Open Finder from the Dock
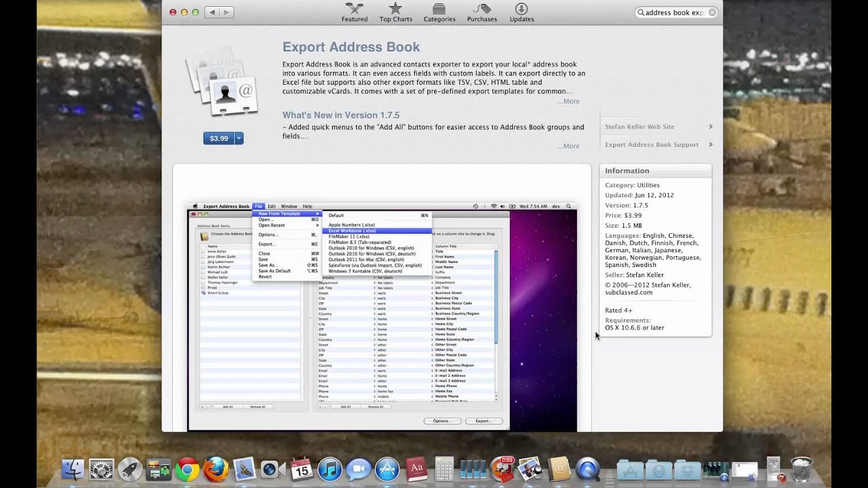Viewport: 868px width, 488px height. [73, 469]
